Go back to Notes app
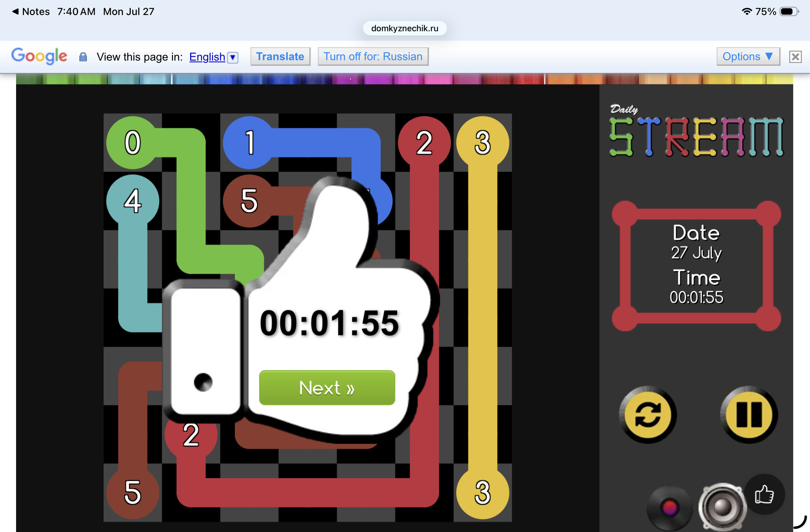 [31, 11]
